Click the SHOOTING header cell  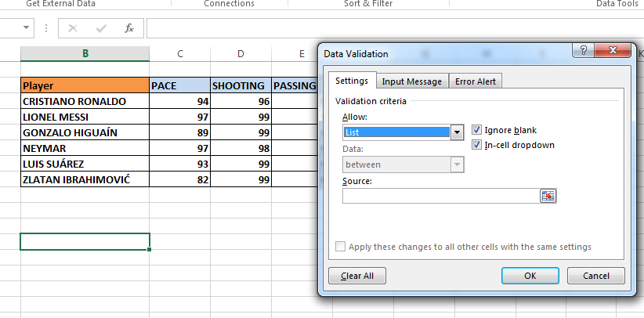point(241,85)
